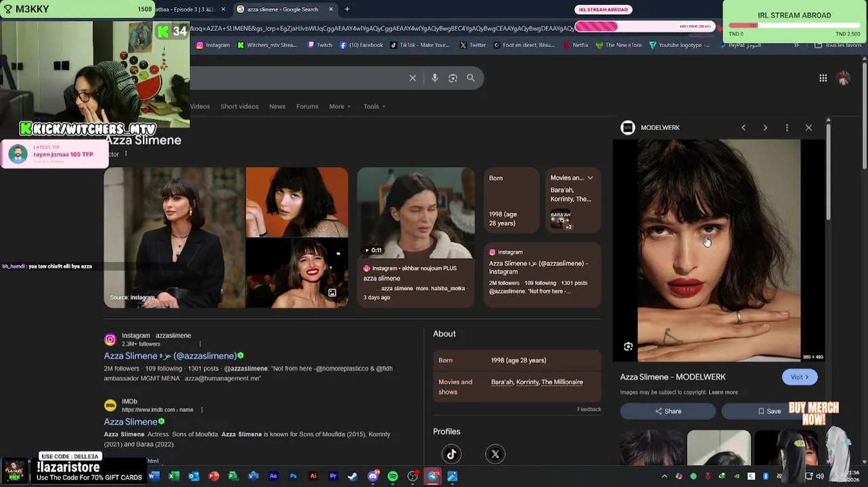Open the Google account avatar
The image size is (868, 487).
point(844,78)
